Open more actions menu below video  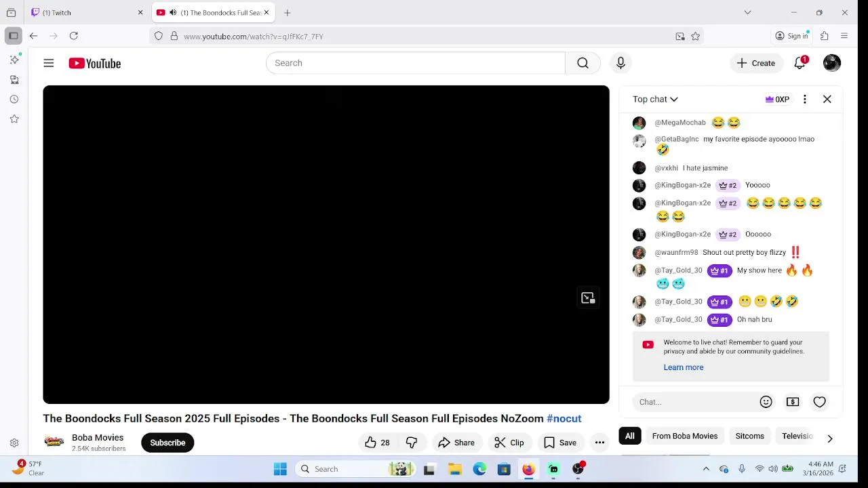[x=599, y=443]
